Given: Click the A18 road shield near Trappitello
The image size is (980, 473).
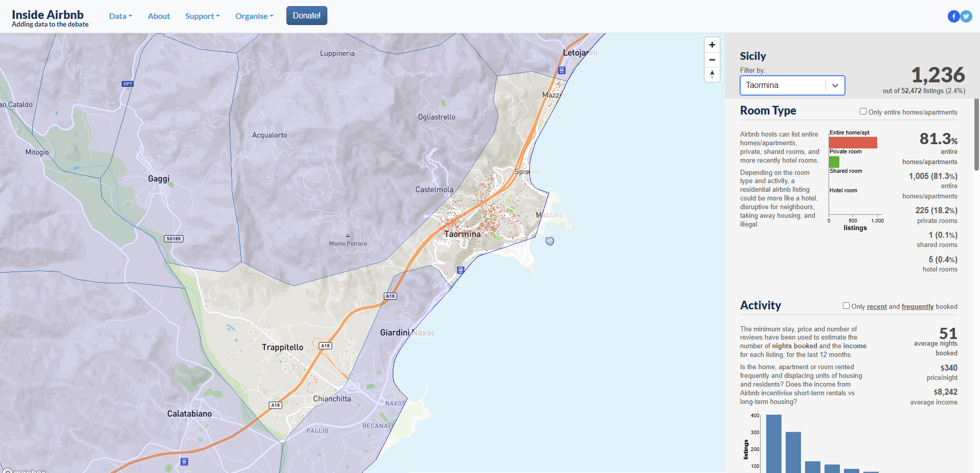Looking at the screenshot, I should coord(325,346).
